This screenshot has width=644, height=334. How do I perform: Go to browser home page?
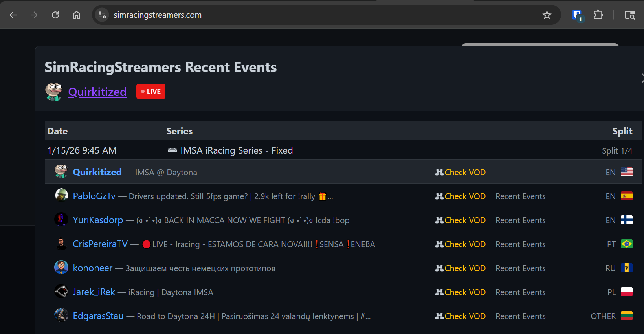point(77,15)
